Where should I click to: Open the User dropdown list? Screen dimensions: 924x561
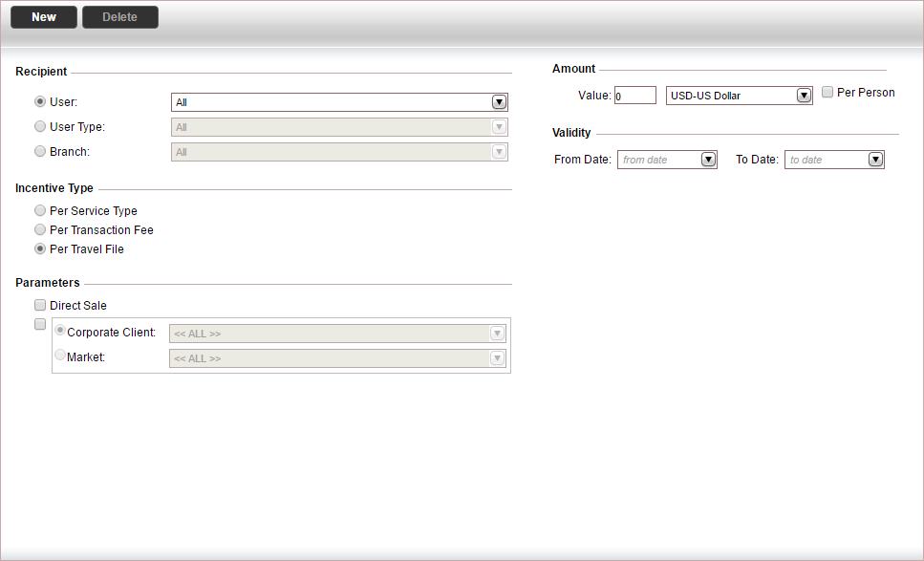point(499,102)
